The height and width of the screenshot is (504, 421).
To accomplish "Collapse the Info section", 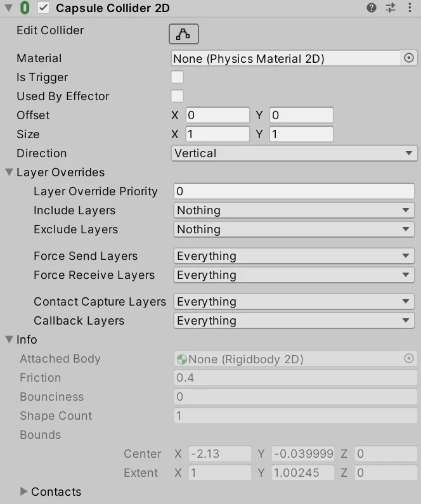I will (10, 340).
